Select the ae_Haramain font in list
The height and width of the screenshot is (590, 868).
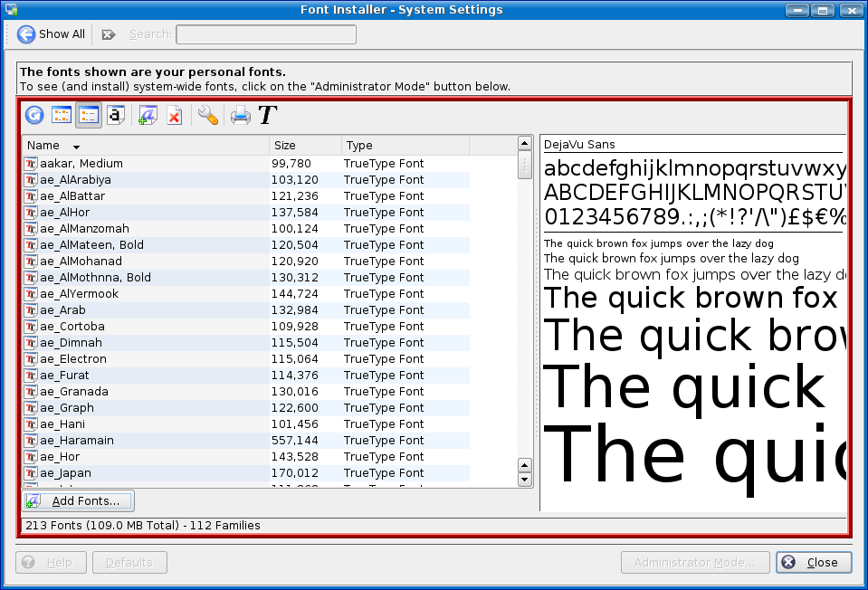tap(76, 441)
